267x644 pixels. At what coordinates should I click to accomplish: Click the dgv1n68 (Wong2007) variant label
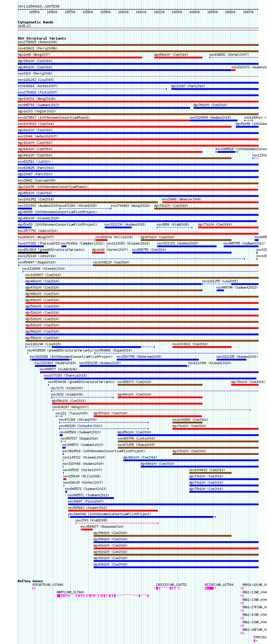pyautogui.click(x=34, y=55)
